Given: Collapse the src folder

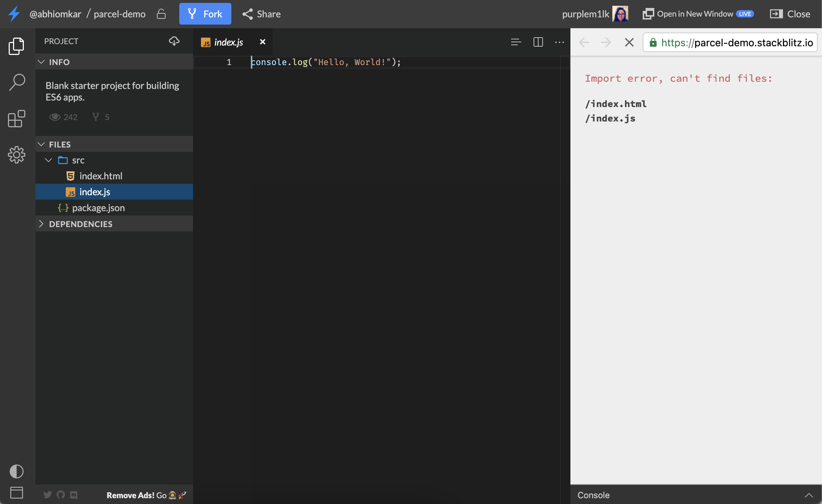Looking at the screenshot, I should click(48, 160).
